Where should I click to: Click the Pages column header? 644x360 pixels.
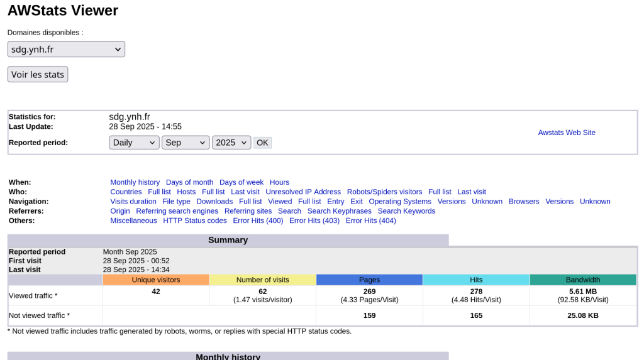369,280
